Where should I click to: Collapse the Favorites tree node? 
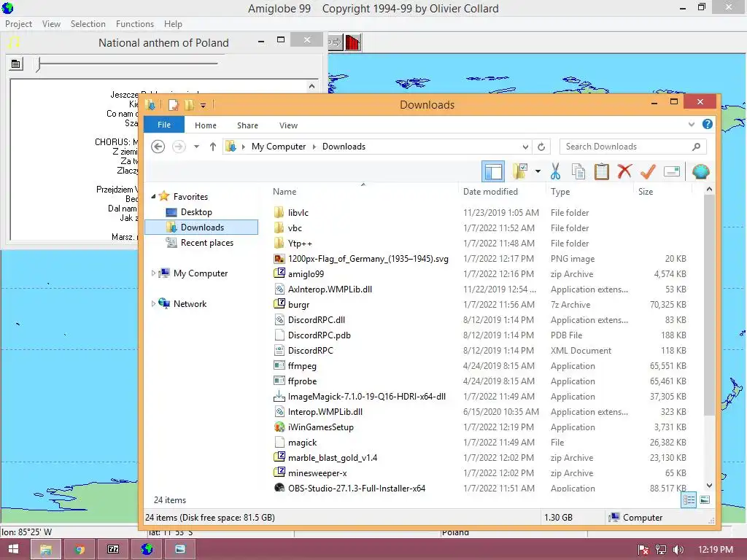(153, 196)
